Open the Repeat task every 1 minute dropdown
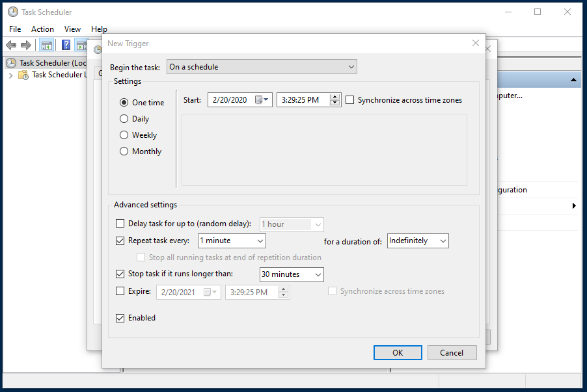The width and height of the screenshot is (587, 392). 232,241
